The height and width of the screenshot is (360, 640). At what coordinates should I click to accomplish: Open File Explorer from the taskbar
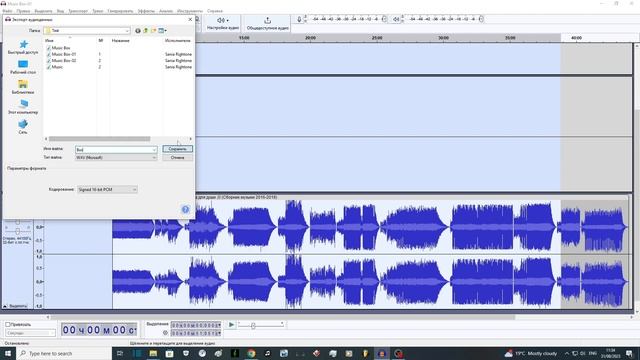point(153,353)
